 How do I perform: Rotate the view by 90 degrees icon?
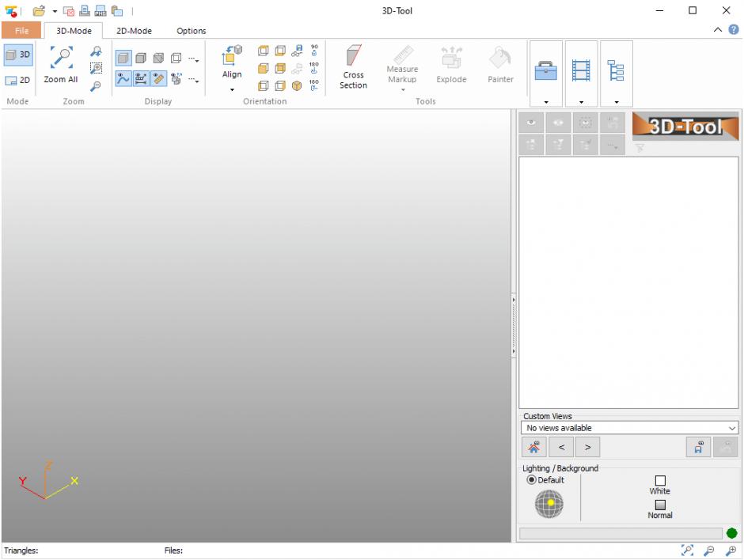[x=314, y=51]
